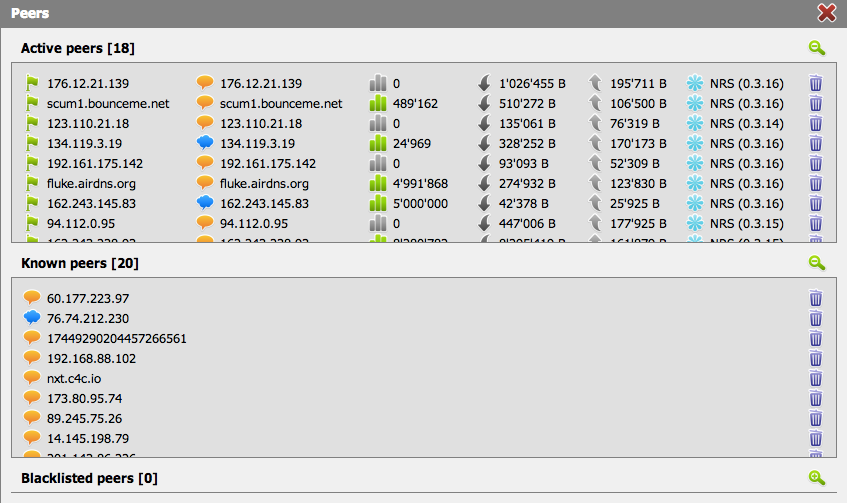Click green weight bars icon for 489'162
847x503 pixels.
tap(378, 103)
